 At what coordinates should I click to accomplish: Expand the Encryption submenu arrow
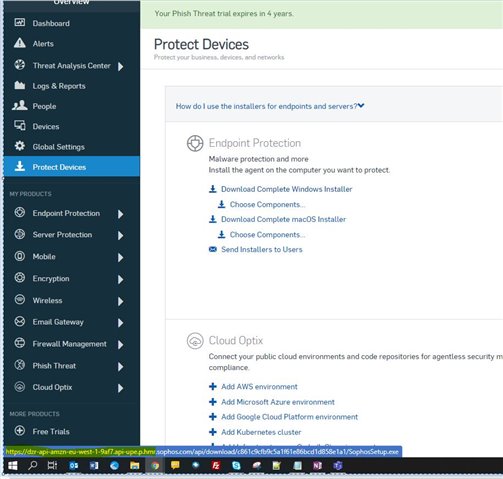tap(121, 279)
